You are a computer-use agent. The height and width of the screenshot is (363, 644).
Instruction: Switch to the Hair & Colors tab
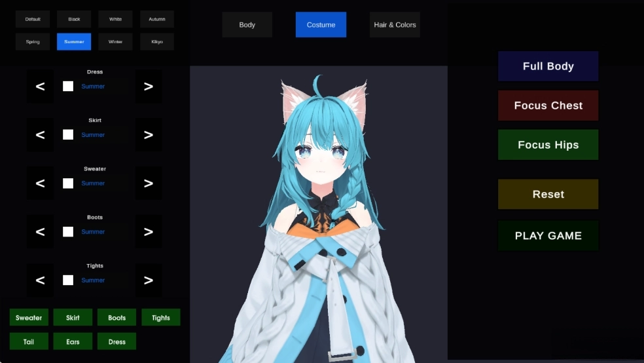pyautogui.click(x=395, y=25)
